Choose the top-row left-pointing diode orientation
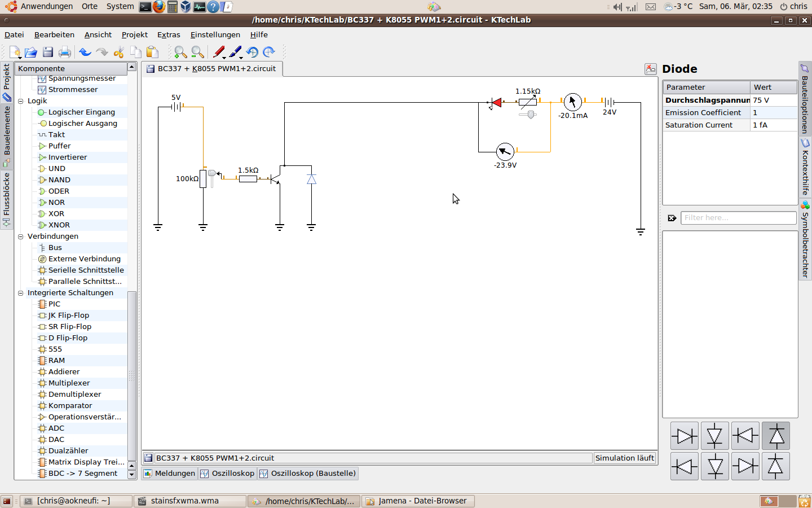812x508 pixels. tap(745, 436)
